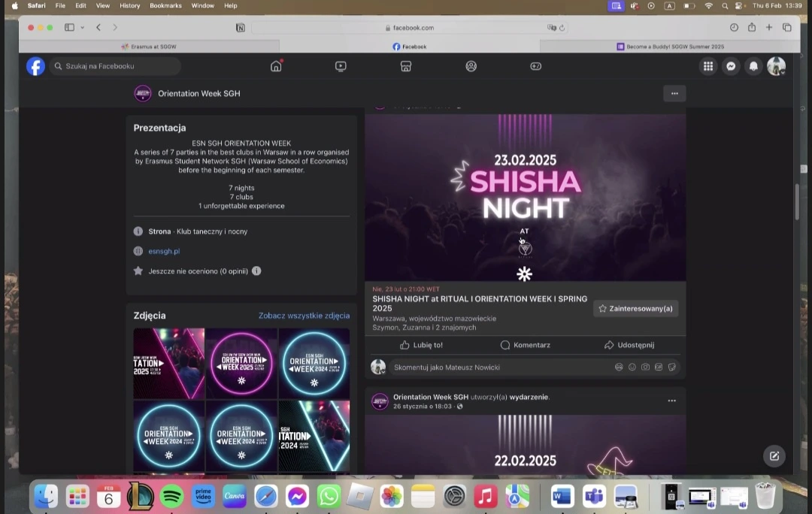This screenshot has height=514, width=812.
Task: Click the Zainteresowany(a) button
Action: (x=635, y=309)
